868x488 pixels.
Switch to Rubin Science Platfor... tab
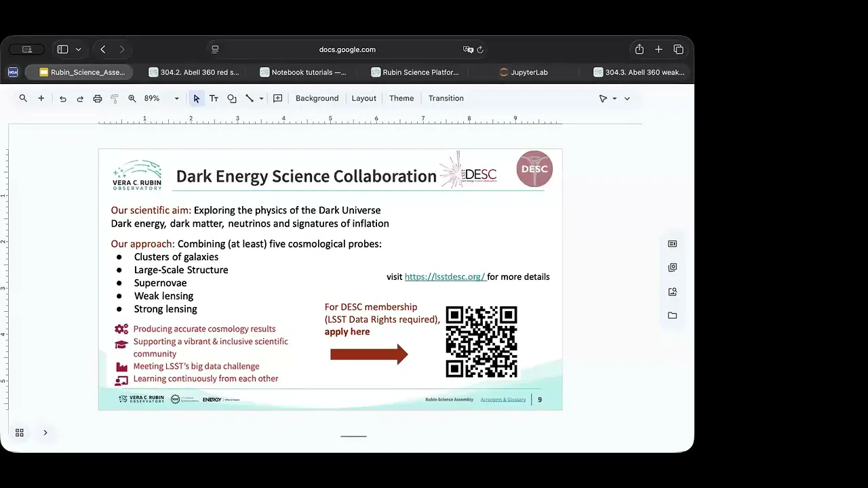coord(415,72)
